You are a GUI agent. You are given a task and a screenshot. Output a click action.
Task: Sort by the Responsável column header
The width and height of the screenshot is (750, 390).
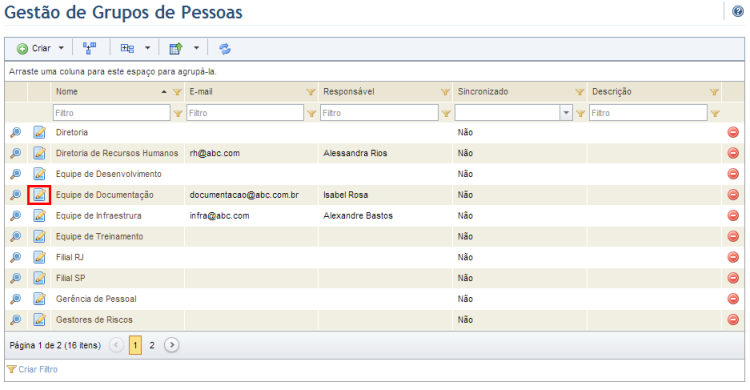(x=349, y=91)
